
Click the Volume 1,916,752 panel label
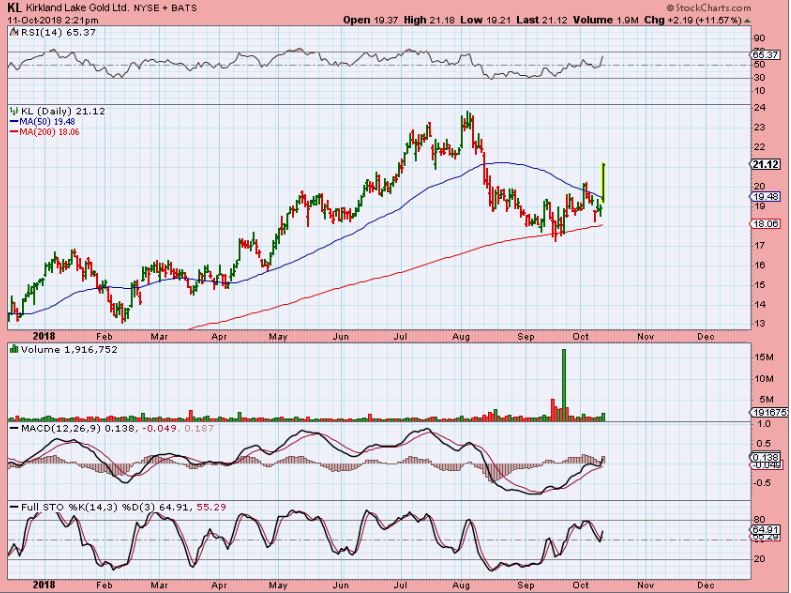(69, 349)
